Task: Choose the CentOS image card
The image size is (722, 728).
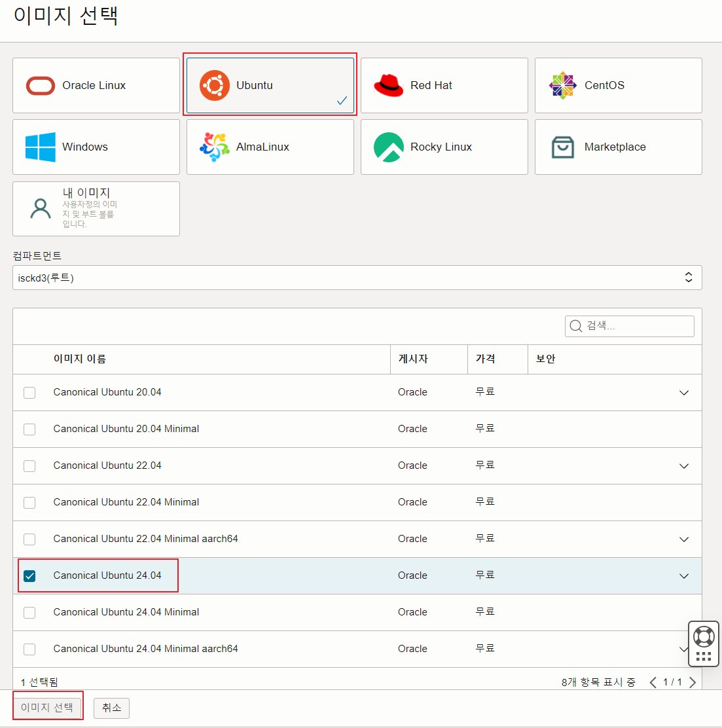Action: coord(619,85)
